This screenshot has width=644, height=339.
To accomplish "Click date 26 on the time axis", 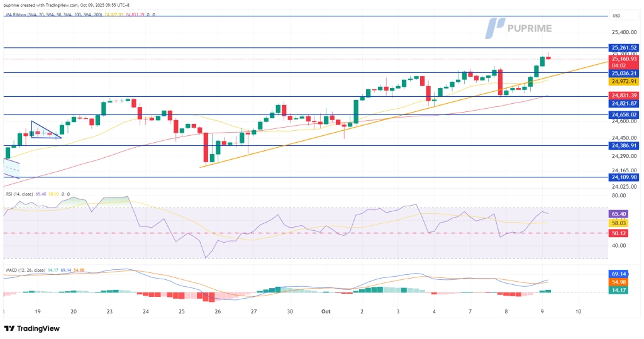I will 218,311.
